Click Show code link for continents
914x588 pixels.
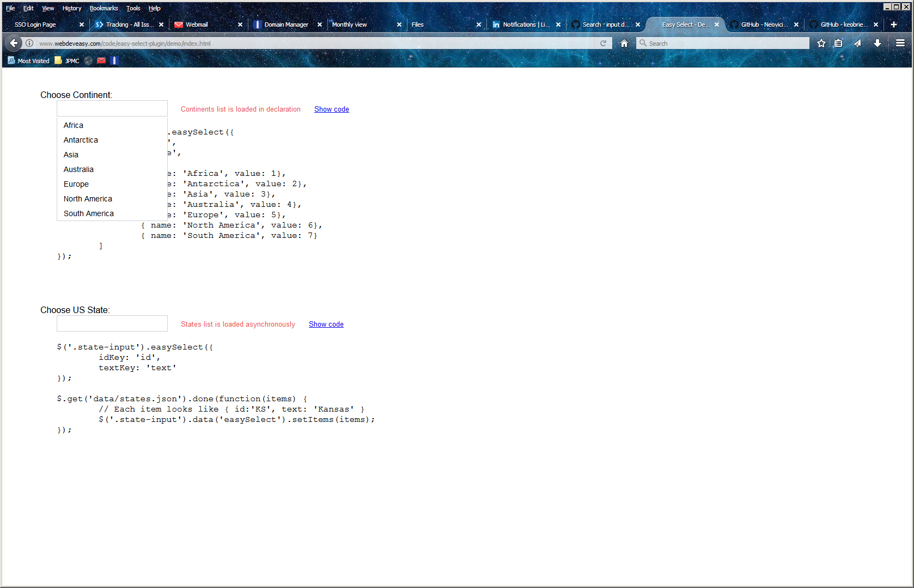tap(331, 109)
